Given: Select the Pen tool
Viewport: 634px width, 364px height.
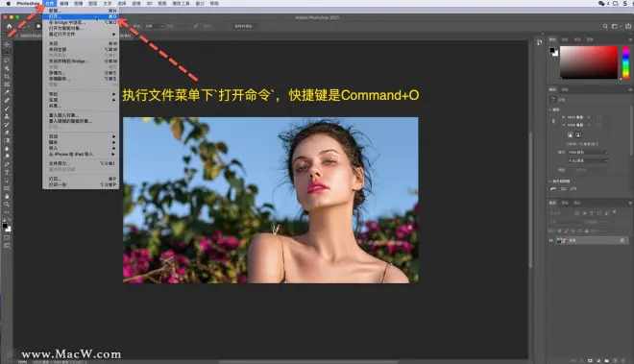Looking at the screenshot, I should [x=7, y=164].
